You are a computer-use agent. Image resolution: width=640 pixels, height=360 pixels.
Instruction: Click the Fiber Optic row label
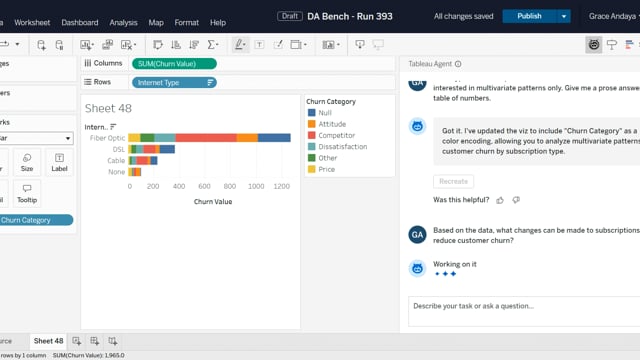click(x=107, y=138)
